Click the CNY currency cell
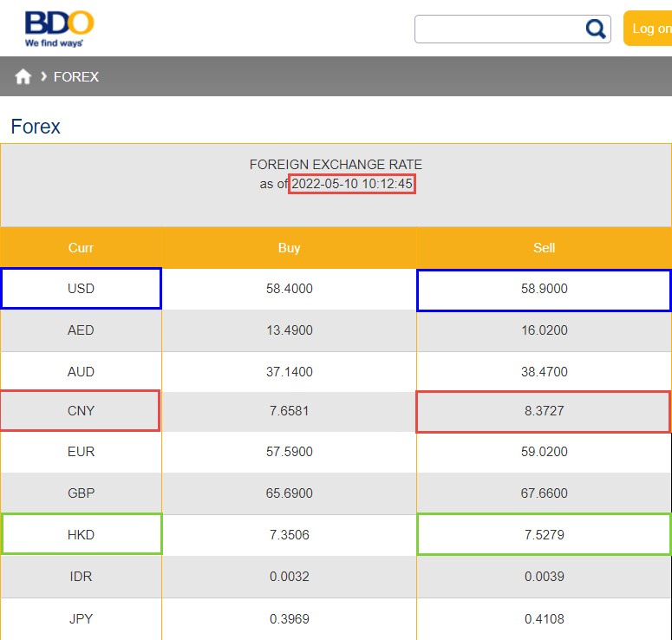 (81, 411)
